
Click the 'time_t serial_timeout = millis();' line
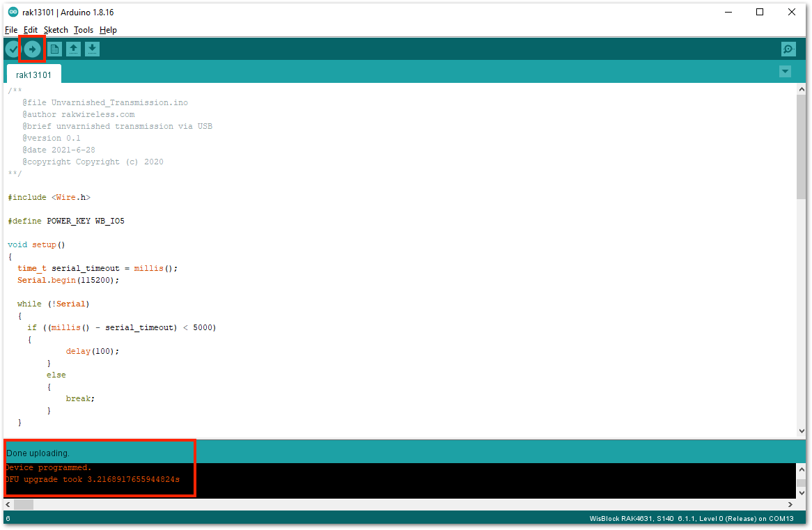click(x=97, y=268)
